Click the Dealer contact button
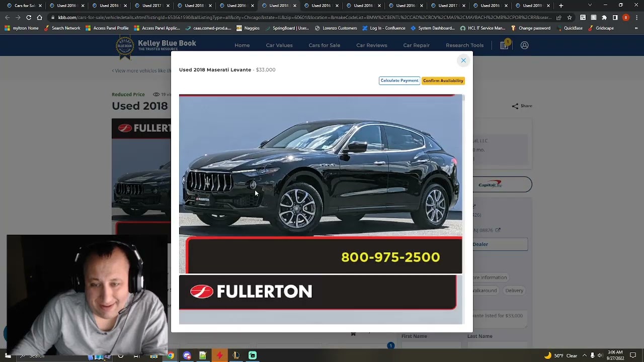 [x=500, y=244]
